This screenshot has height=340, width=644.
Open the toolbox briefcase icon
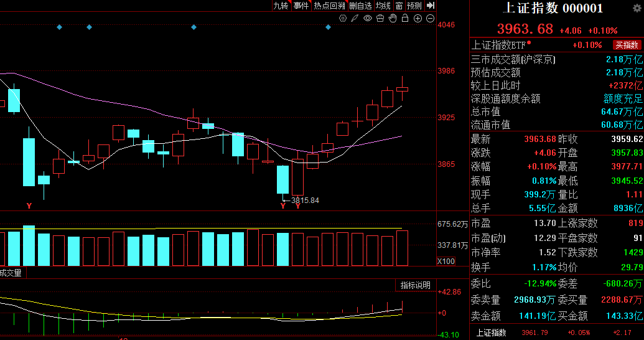tap(380, 19)
